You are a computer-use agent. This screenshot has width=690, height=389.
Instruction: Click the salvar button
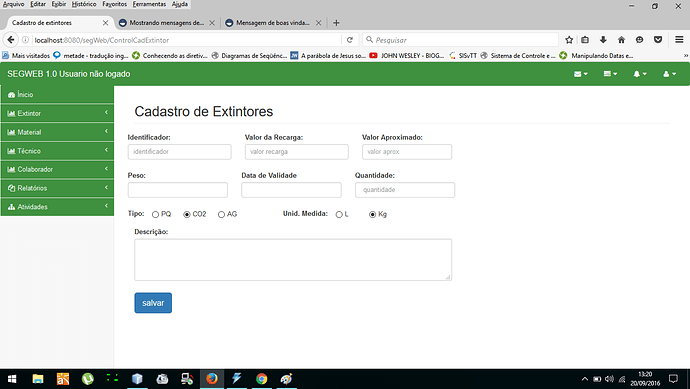click(x=153, y=303)
